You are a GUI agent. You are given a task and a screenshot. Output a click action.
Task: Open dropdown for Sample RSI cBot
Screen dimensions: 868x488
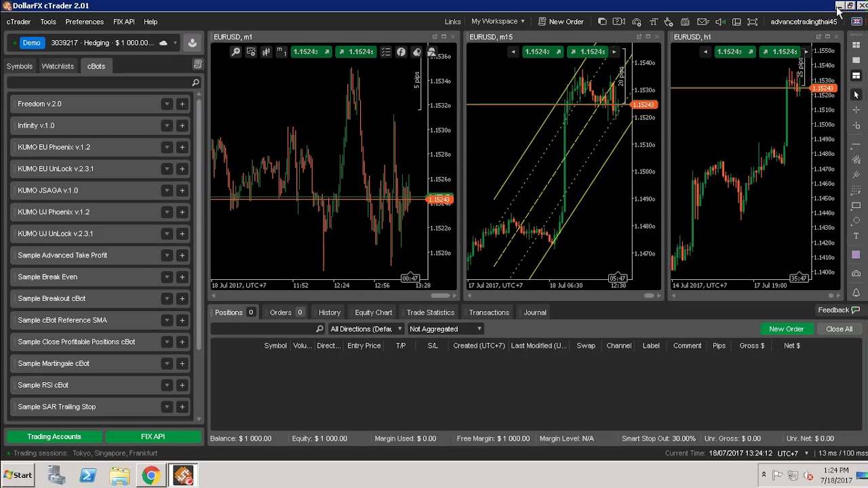point(167,385)
